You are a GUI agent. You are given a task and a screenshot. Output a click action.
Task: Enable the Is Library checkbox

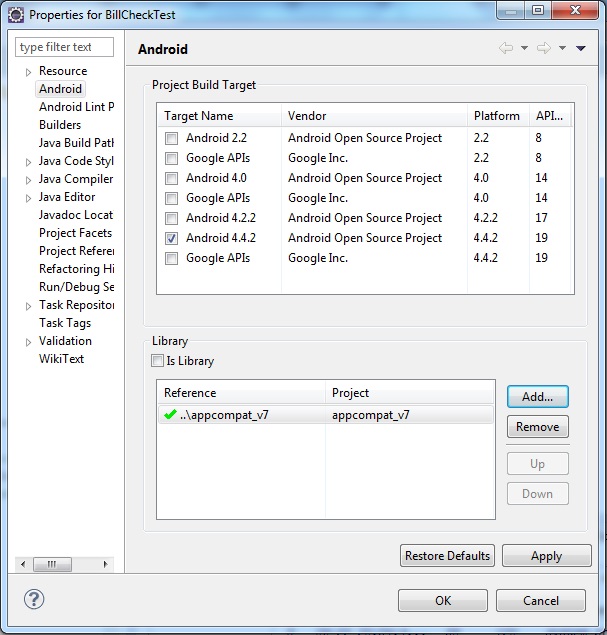[x=157, y=361]
